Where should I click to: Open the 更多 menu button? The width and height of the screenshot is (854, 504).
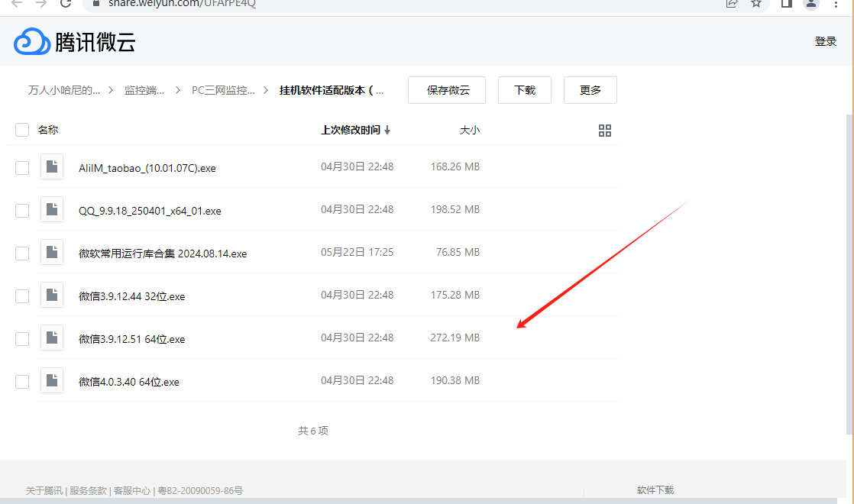tap(590, 90)
